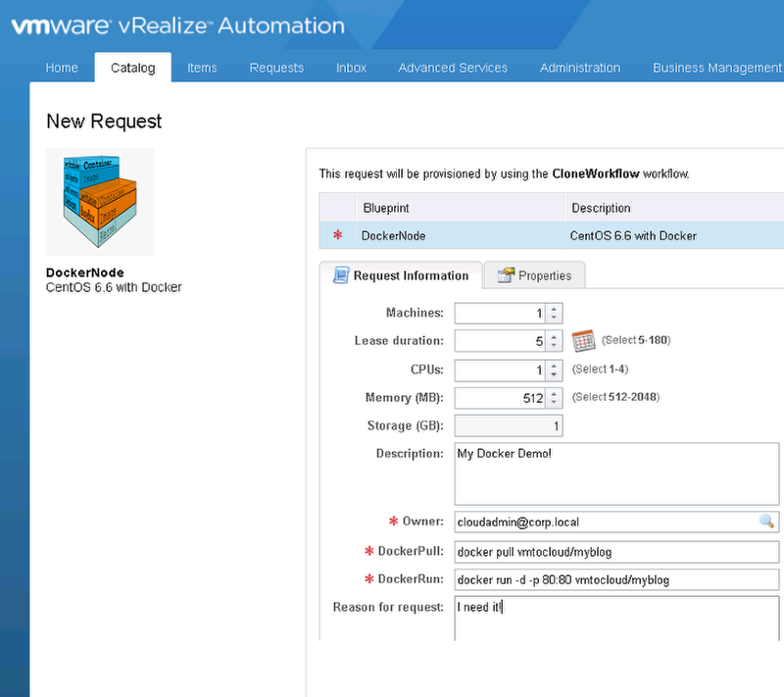Screen dimensions: 784x697
Task: Click the Lease duration input field
Action: point(500,341)
